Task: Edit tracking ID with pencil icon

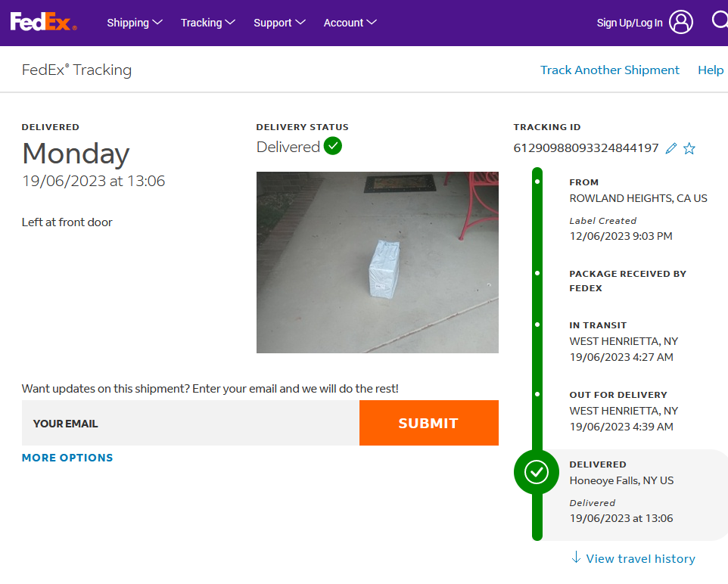Action: (x=670, y=148)
